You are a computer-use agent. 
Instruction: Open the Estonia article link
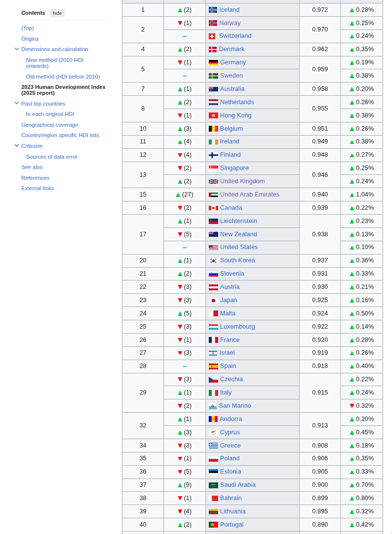[x=230, y=472]
